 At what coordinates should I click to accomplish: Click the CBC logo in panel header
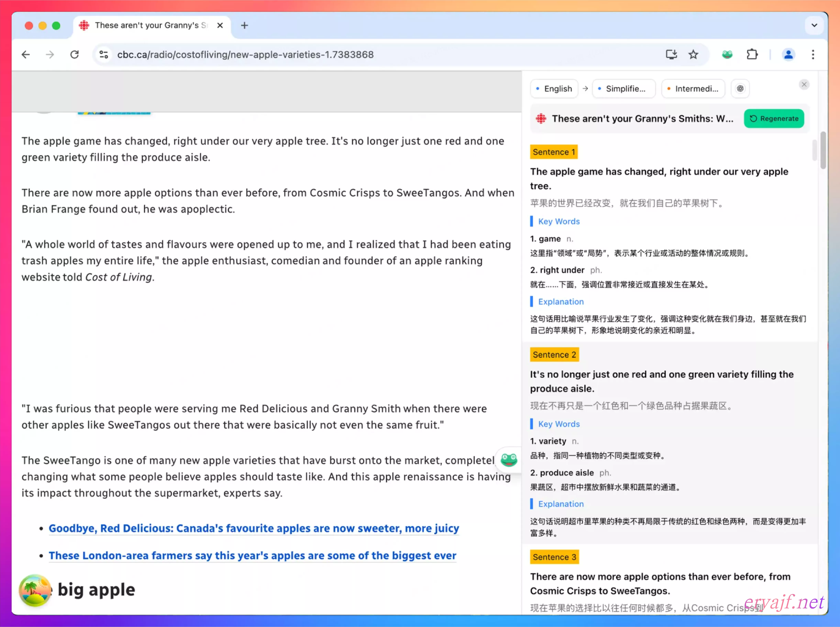pos(541,118)
